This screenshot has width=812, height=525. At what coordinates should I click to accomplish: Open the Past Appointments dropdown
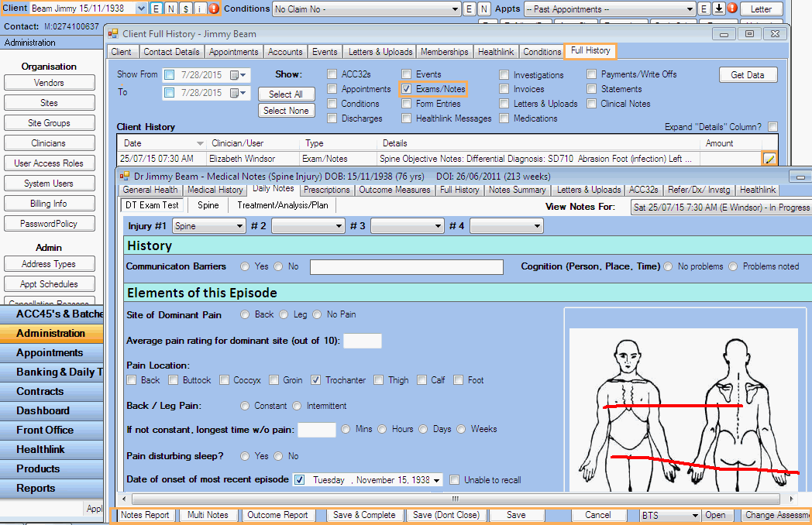[x=609, y=9]
